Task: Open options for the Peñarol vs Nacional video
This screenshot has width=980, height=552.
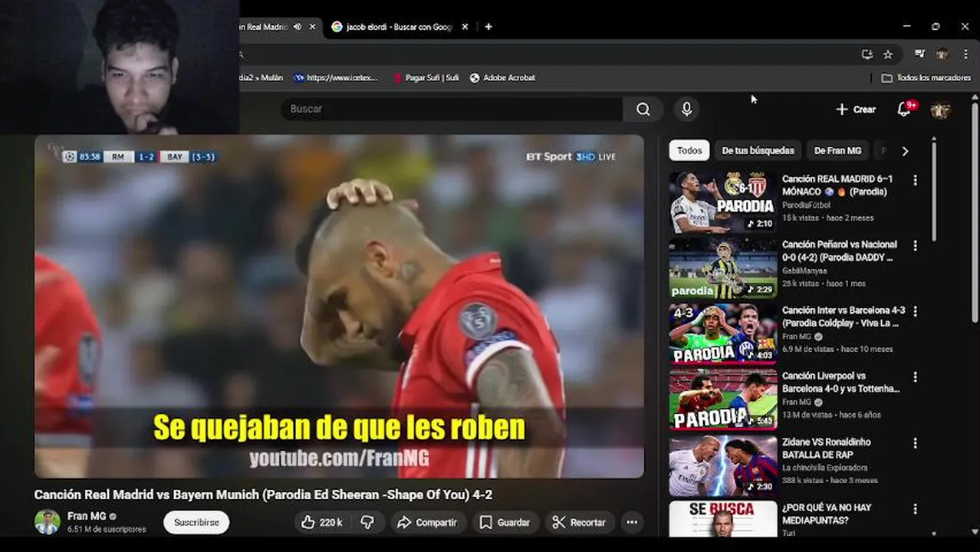Action: click(x=915, y=246)
